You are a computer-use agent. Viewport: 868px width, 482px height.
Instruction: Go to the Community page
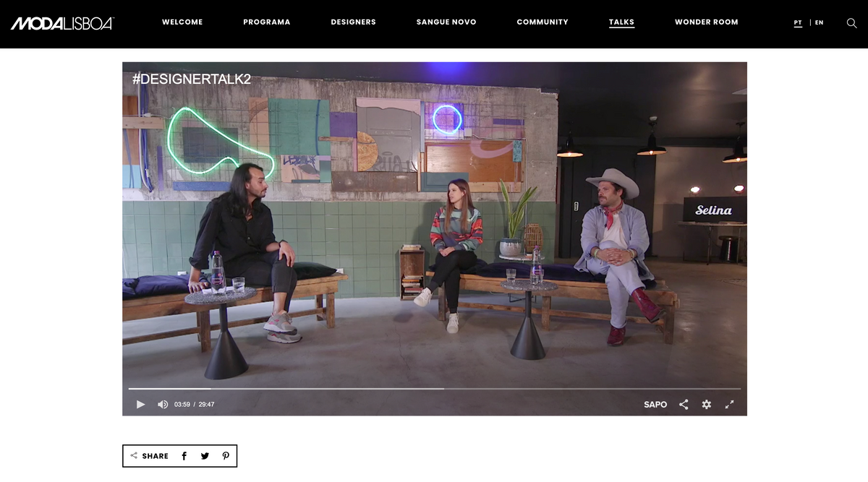(542, 22)
